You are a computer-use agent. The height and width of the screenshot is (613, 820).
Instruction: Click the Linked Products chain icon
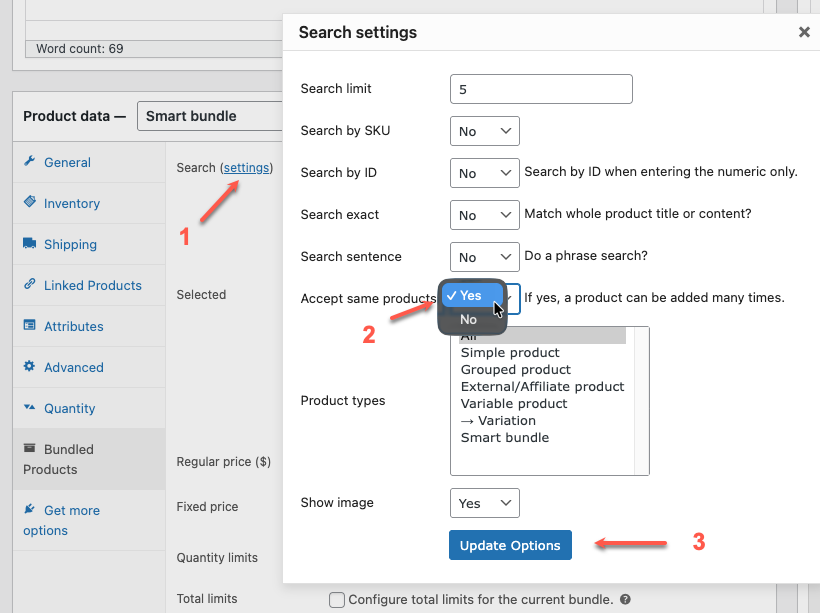[30, 284]
